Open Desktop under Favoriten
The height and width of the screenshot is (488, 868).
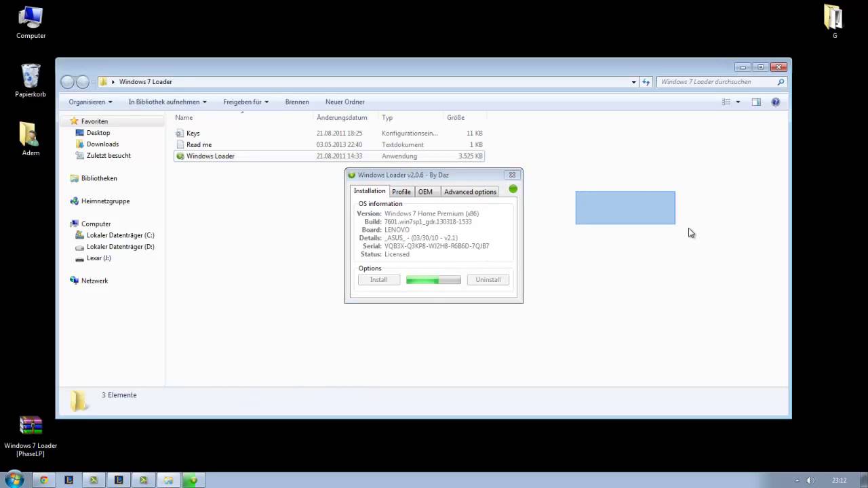click(98, 133)
